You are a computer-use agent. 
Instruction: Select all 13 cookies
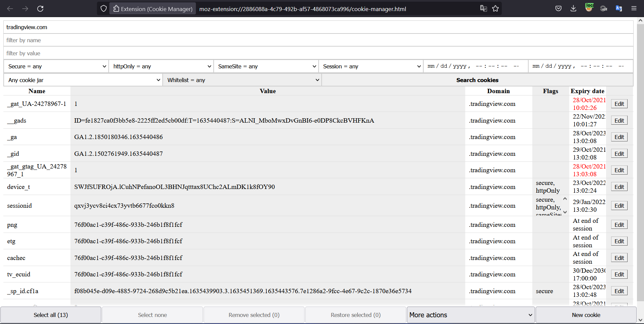coord(51,315)
